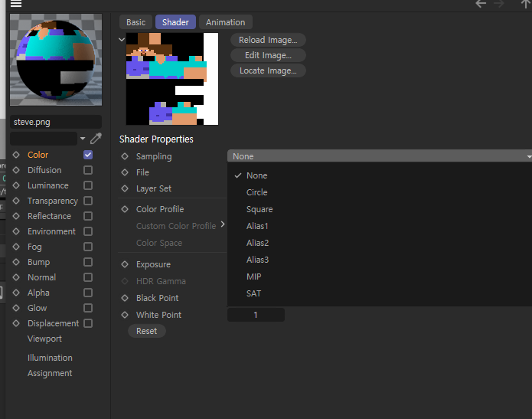532x419 pixels.
Task: Enable the Bump channel checkbox
Action: (88, 262)
